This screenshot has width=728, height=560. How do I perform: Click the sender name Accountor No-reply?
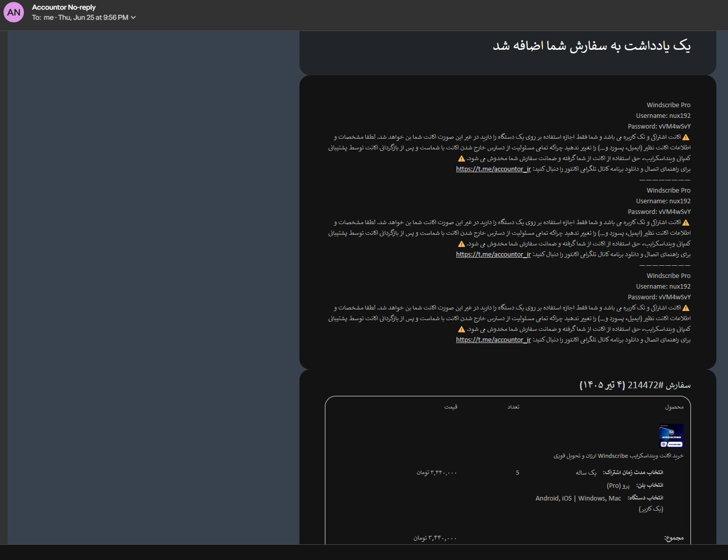point(64,7)
